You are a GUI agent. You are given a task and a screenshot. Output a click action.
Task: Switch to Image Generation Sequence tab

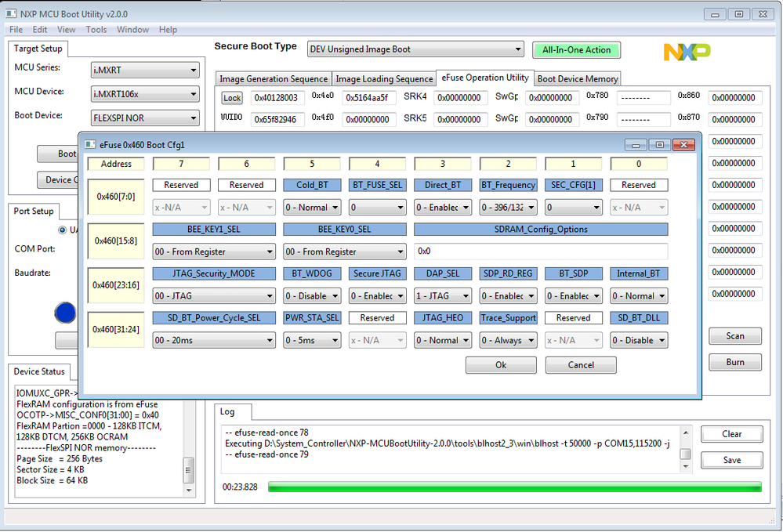pyautogui.click(x=274, y=79)
